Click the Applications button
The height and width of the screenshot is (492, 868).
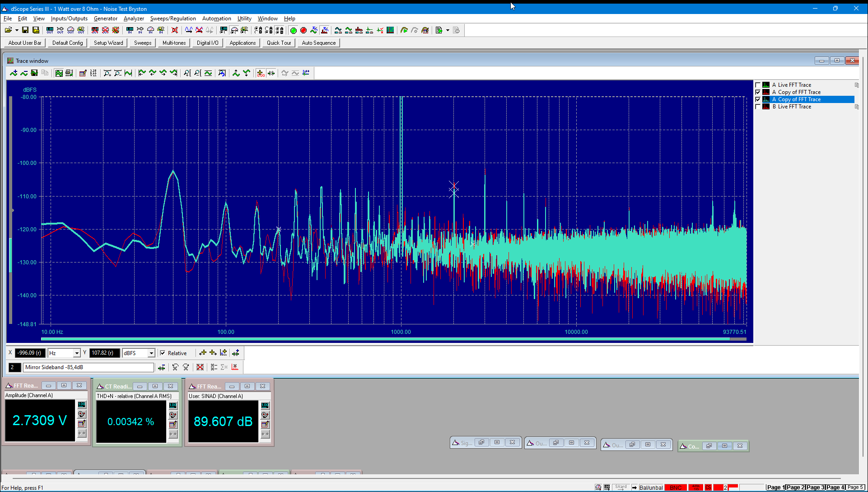(243, 43)
